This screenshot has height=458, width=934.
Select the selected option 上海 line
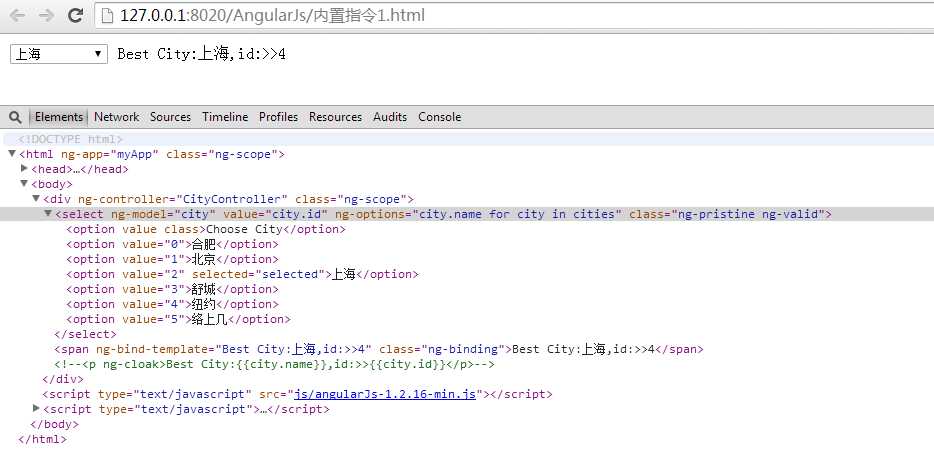click(242, 274)
